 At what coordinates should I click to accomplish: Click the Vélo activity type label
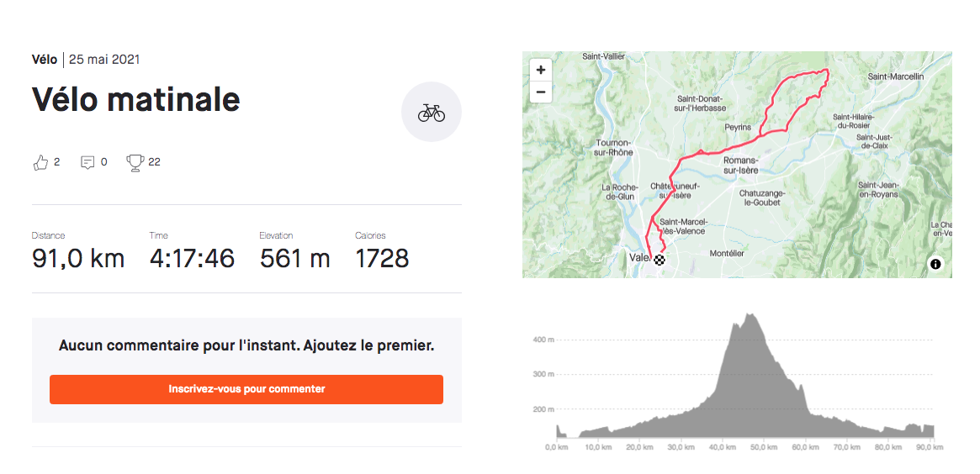[x=45, y=60]
